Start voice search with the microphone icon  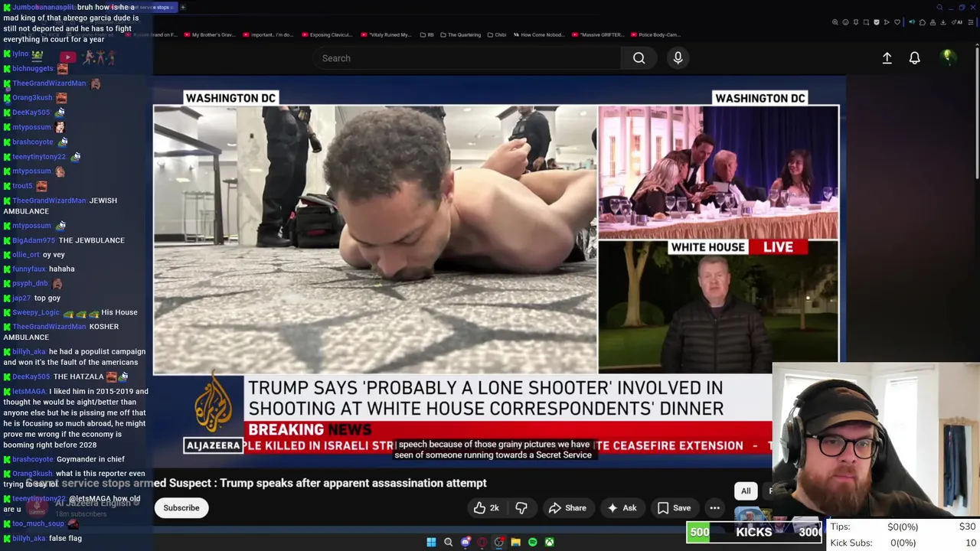click(x=678, y=58)
